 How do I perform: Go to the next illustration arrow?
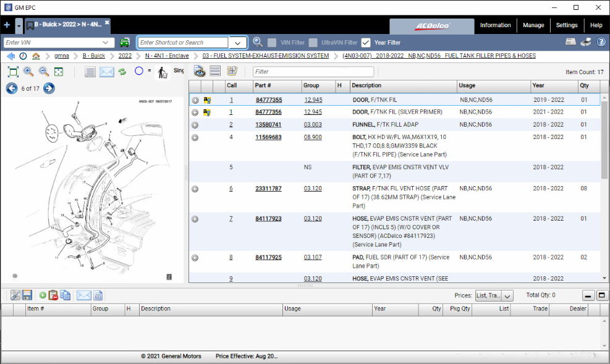(49, 88)
